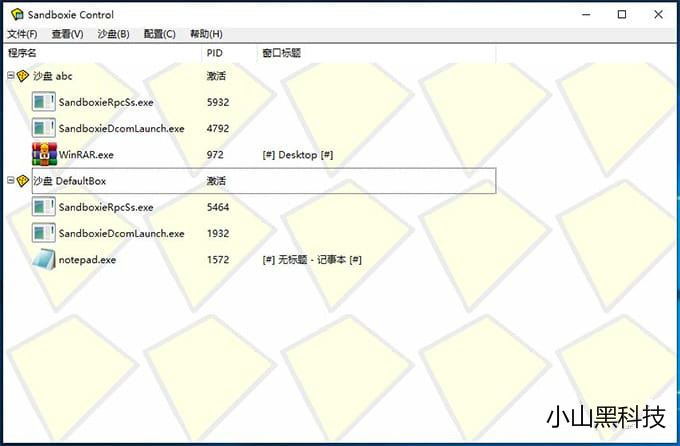Sort by the 程序名 column header
The height and width of the screenshot is (446, 680).
coord(103,53)
